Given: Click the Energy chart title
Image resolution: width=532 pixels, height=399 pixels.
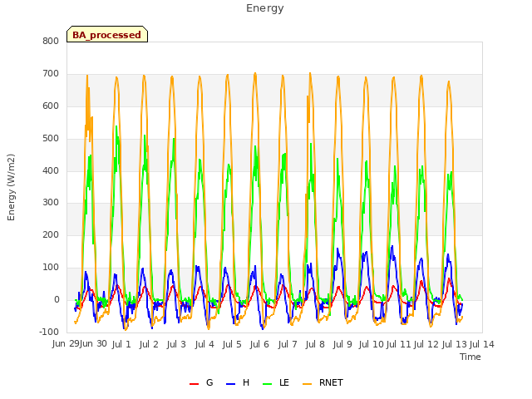Looking at the screenshot, I should tap(264, 8).
